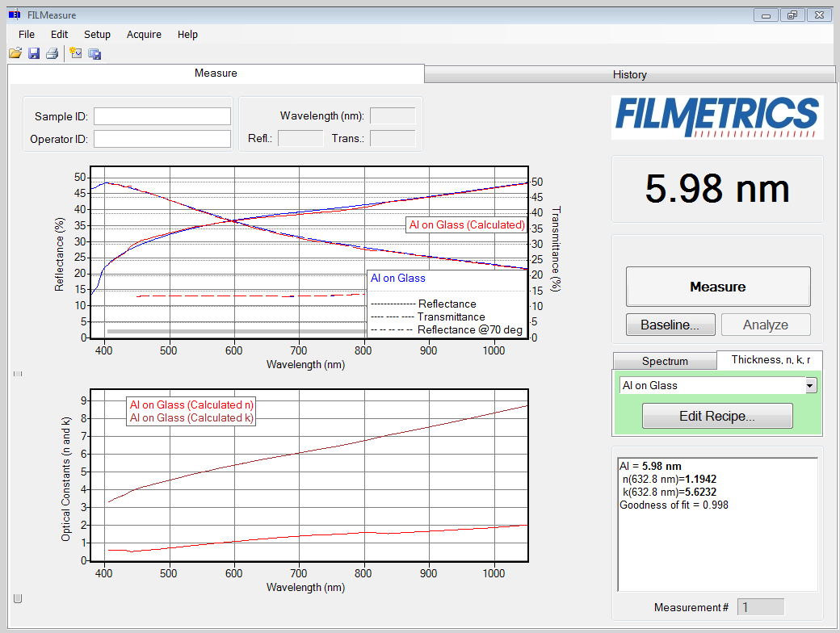
Task: Open the Setup menu
Action: click(97, 34)
